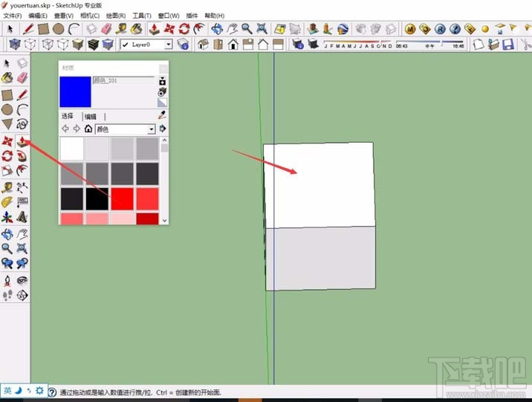This screenshot has height=402, width=532.
Task: Choose the dark red swatch in bottom row
Action: [x=148, y=218]
